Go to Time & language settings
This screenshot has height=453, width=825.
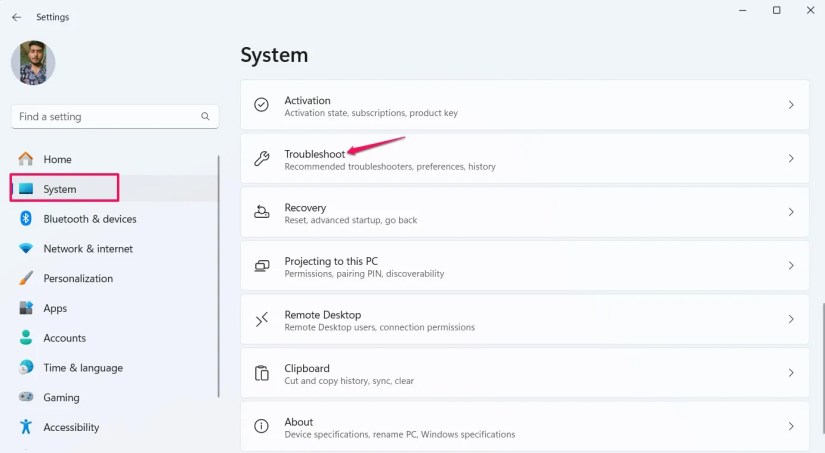click(83, 368)
